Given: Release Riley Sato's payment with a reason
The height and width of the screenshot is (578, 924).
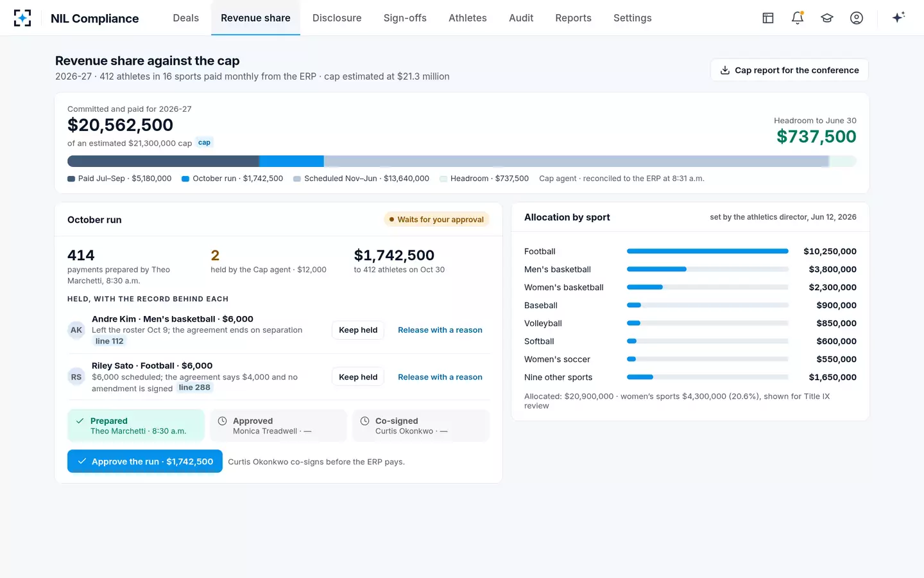Looking at the screenshot, I should pyautogui.click(x=440, y=377).
